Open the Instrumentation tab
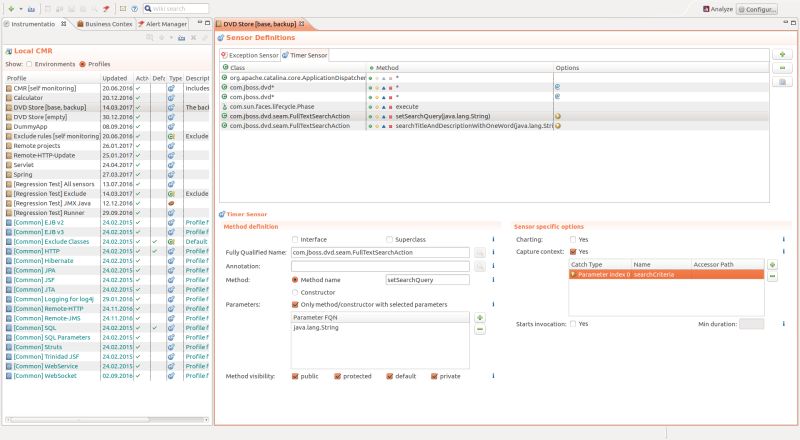The width and height of the screenshot is (800, 440). [33, 24]
